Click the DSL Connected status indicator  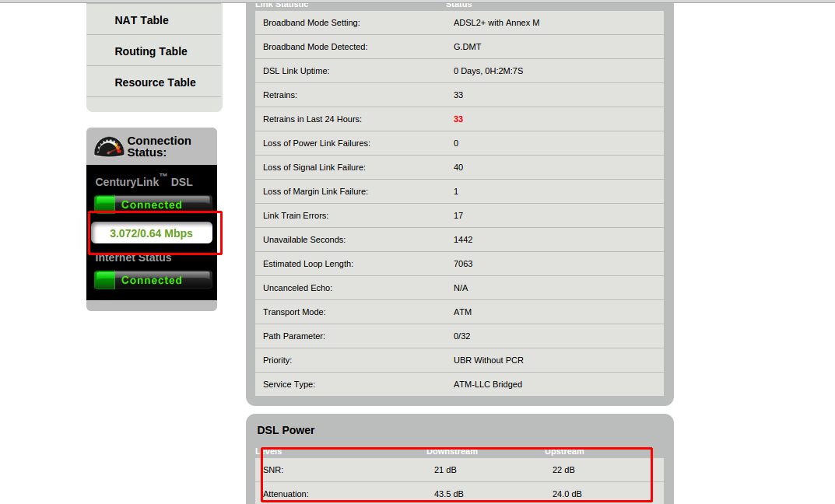tap(153, 205)
